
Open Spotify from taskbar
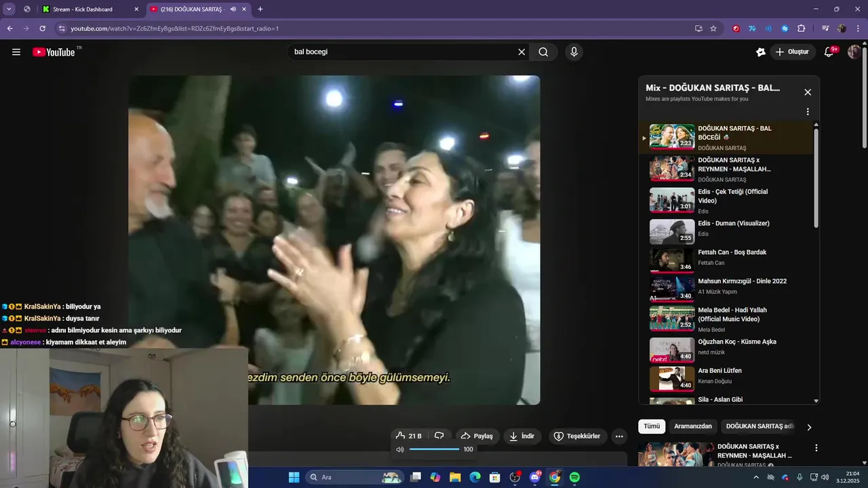[x=574, y=477]
